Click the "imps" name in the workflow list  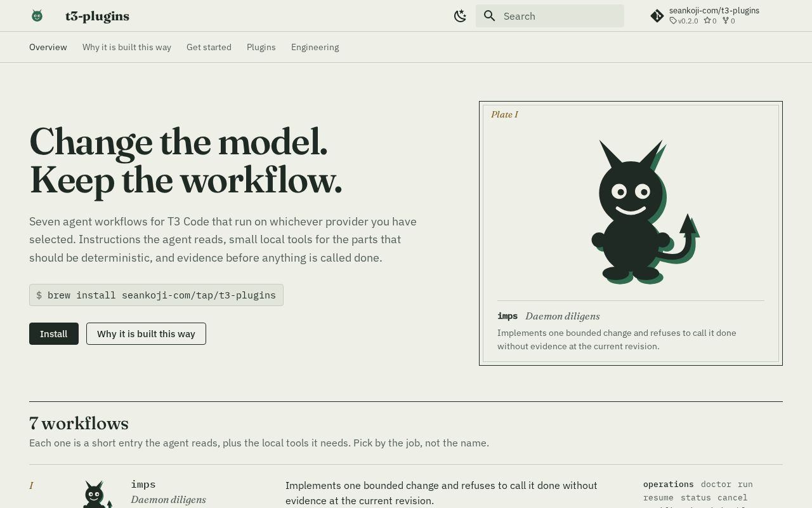143,485
